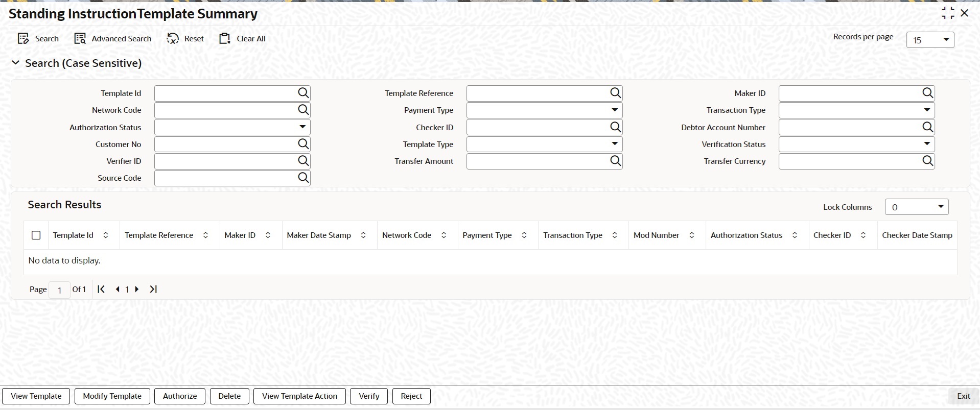The image size is (980, 410).
Task: Expand the Payment Type dropdown
Action: pos(544,110)
